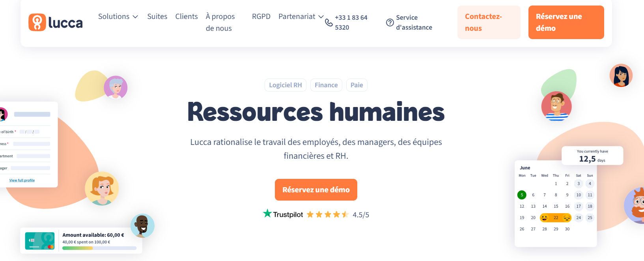
Task: Open the Suites menu item
Action: [x=157, y=17]
